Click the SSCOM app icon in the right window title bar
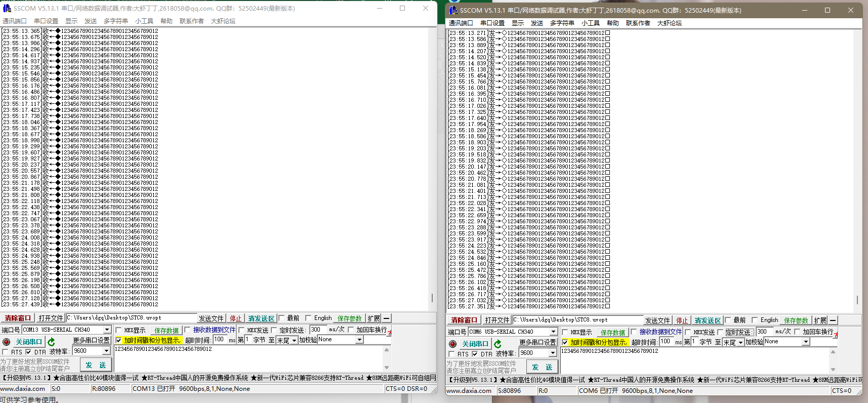The height and width of the screenshot is (403, 868). pos(453,10)
